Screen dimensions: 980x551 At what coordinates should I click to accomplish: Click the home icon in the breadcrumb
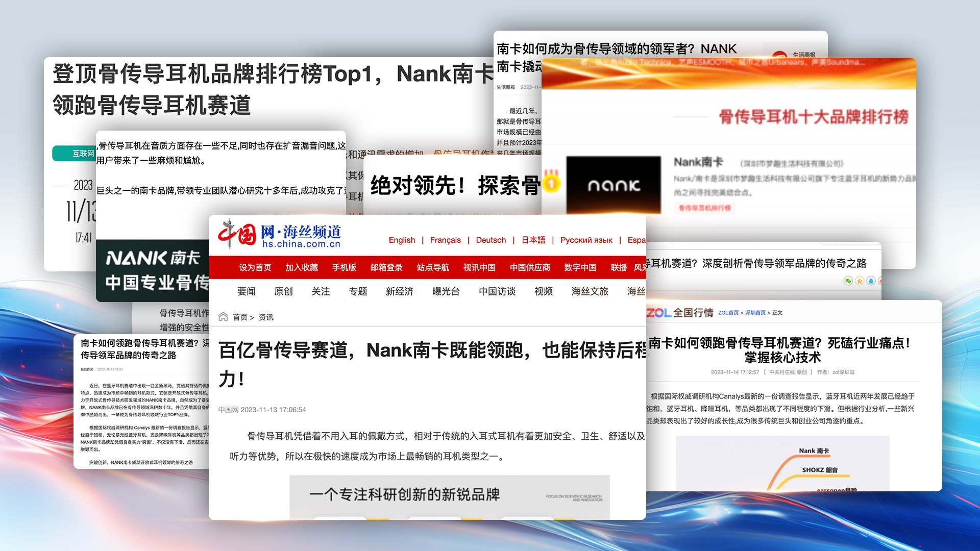point(223,316)
